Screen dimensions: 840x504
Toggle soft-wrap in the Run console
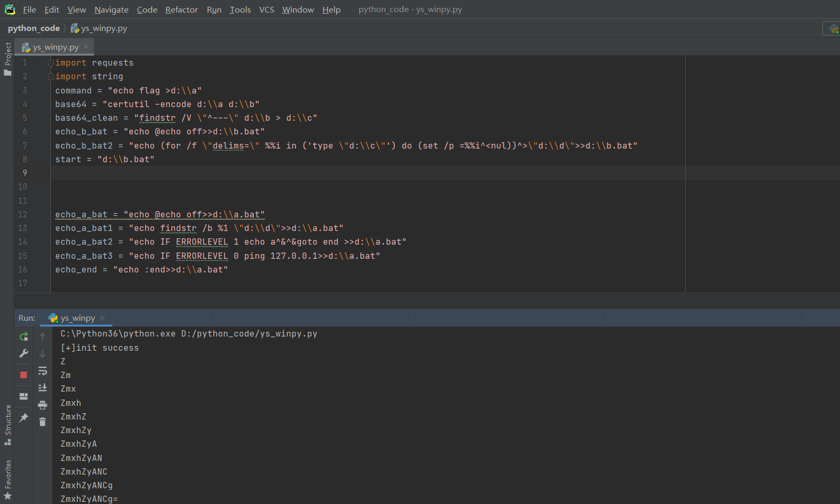(43, 371)
